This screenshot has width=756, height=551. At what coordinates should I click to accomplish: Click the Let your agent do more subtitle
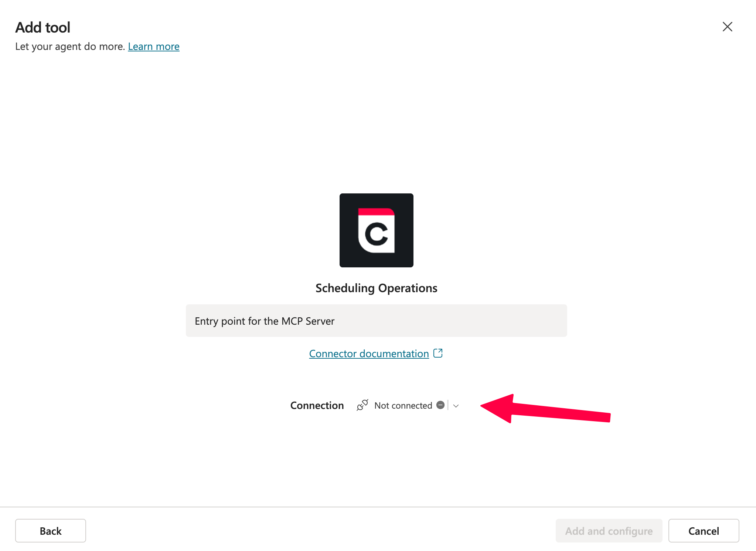(x=70, y=47)
